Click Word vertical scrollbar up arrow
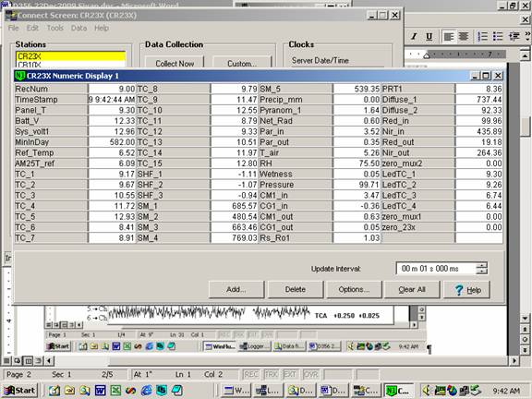Image resolution: width=532 pixels, height=399 pixels. 525,54
